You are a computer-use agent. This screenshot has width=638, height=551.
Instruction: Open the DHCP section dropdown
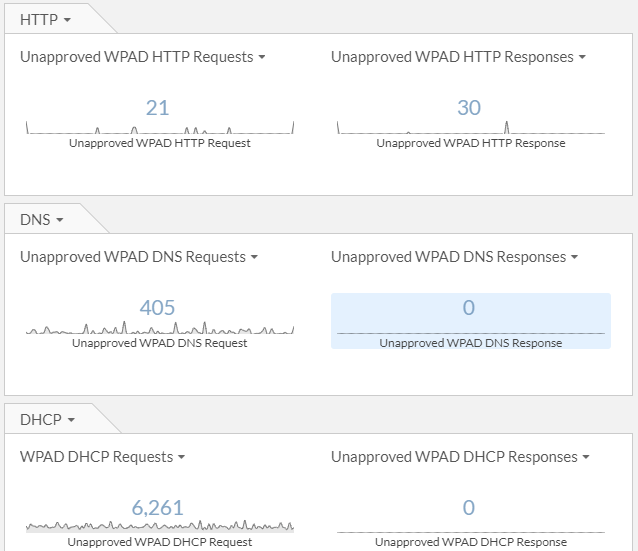(46, 420)
